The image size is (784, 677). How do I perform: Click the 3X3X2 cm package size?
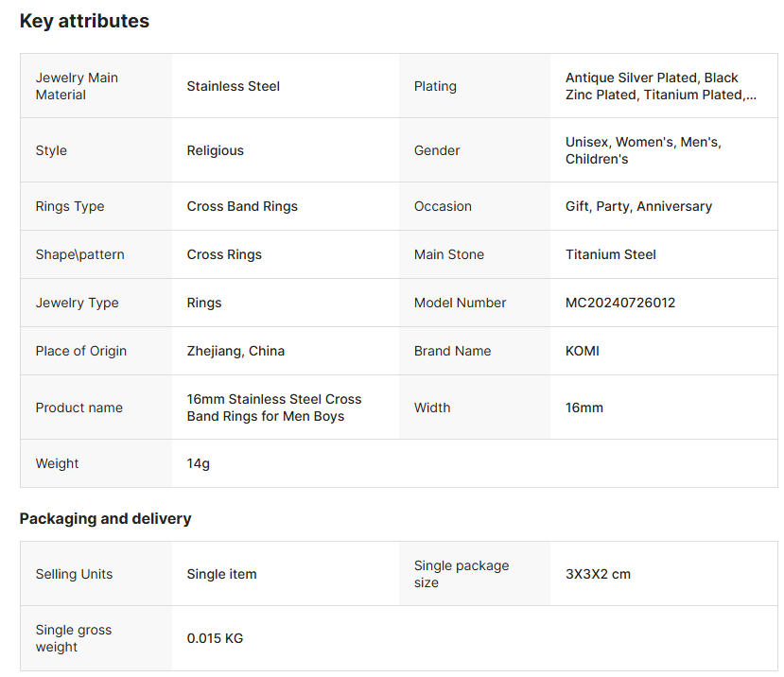pos(598,574)
